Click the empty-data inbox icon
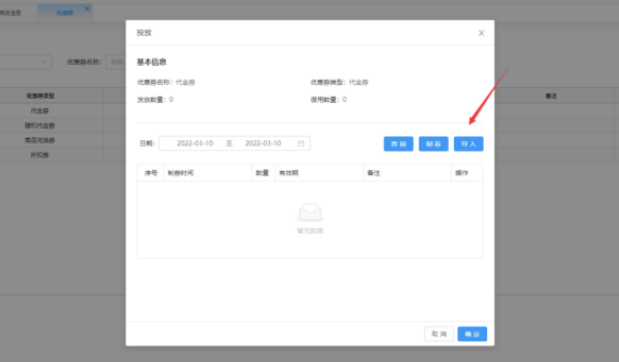This screenshot has width=619, height=362. point(310,212)
